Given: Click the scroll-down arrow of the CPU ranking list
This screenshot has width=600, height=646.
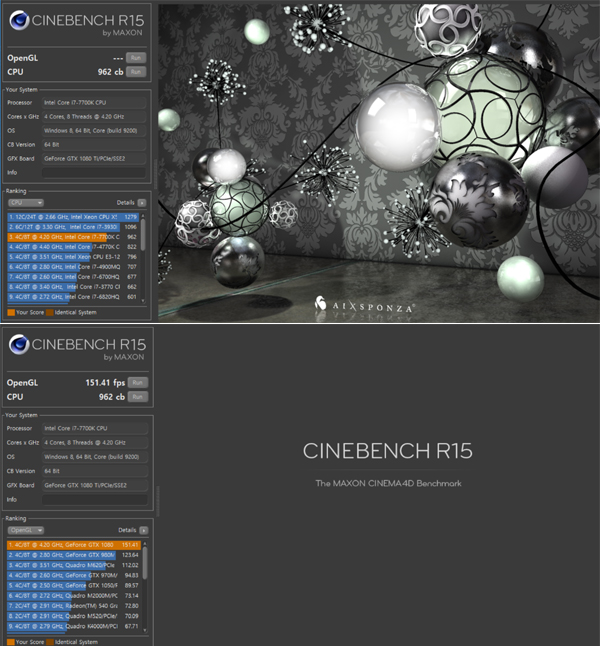Looking at the screenshot, I should (x=143, y=301).
